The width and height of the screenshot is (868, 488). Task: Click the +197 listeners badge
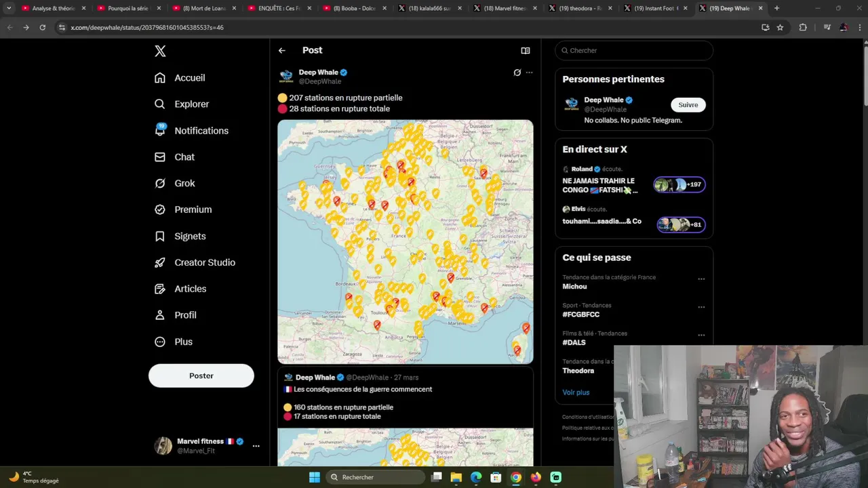point(679,185)
